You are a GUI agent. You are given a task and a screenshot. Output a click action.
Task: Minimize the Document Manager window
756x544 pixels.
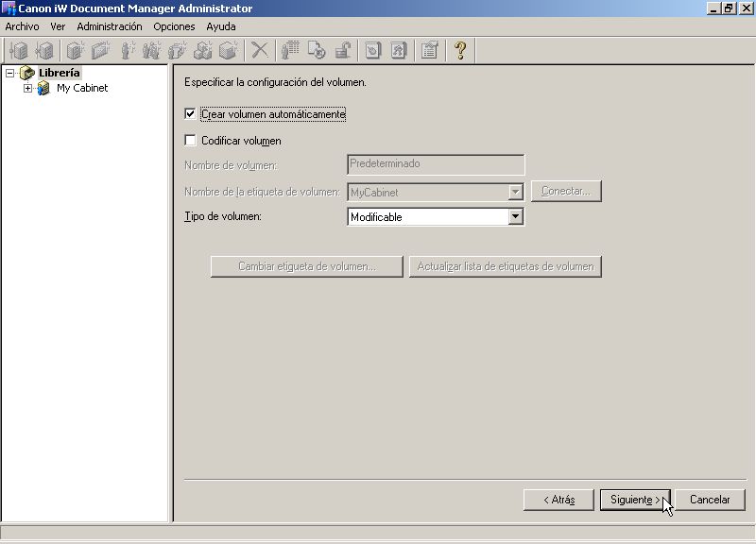click(x=713, y=8)
